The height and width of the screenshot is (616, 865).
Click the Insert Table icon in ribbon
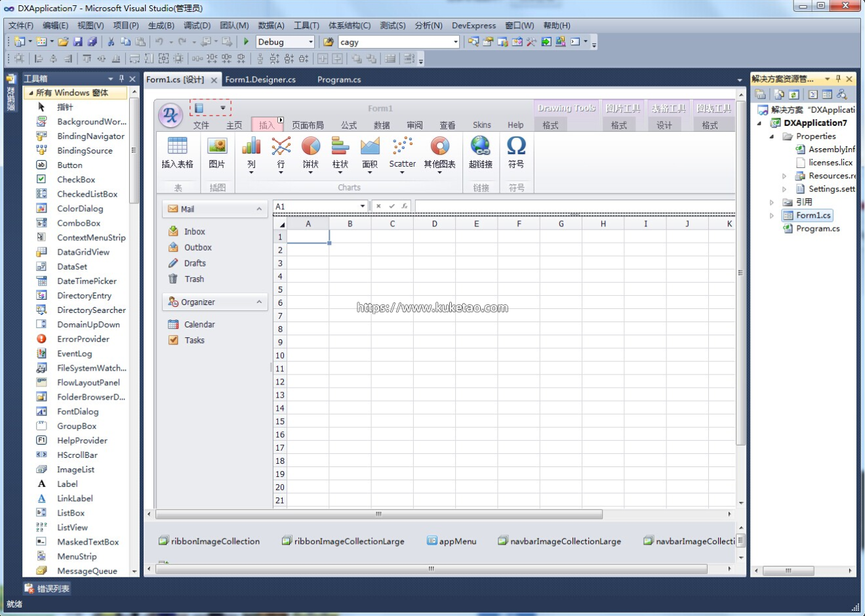(x=177, y=147)
